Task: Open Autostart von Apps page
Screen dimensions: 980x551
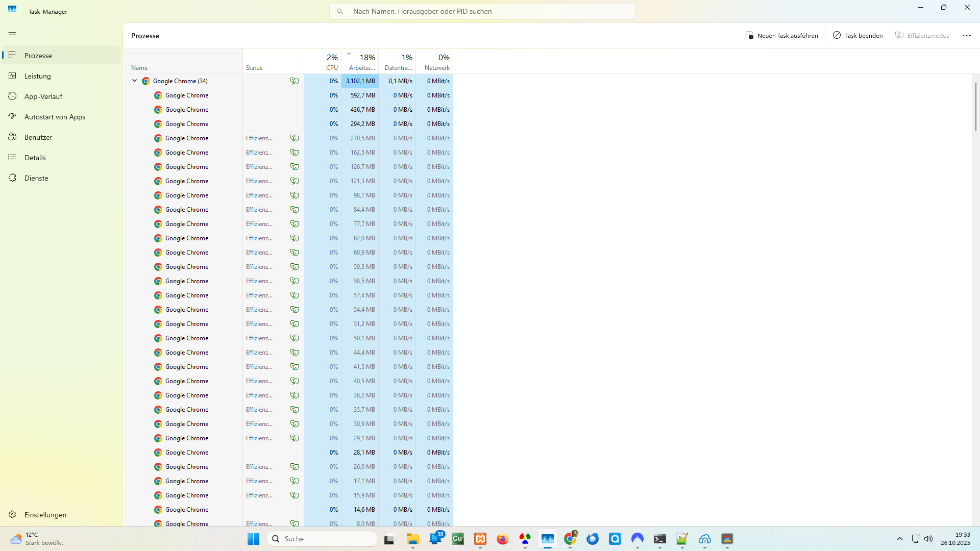Action: [x=55, y=117]
